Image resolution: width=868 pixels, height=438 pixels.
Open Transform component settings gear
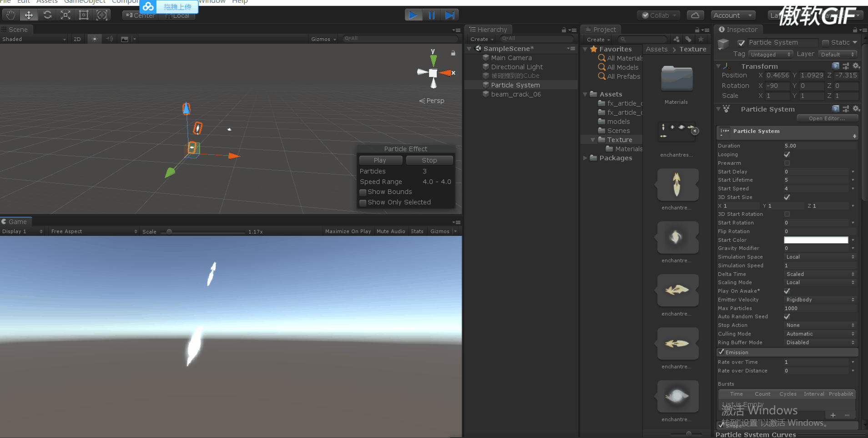pos(856,66)
